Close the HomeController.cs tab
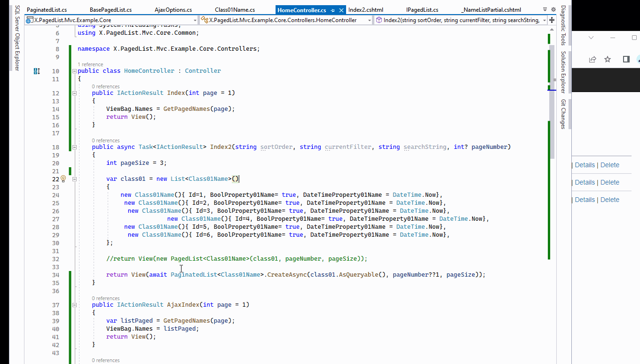 (341, 10)
